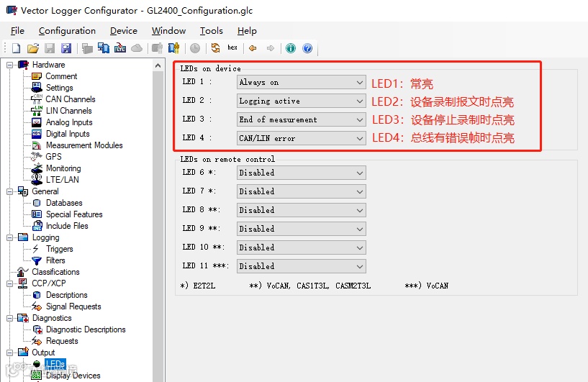This screenshot has height=382, width=588.
Task: Collapse the Diagnostics tree node
Action: click(10, 318)
